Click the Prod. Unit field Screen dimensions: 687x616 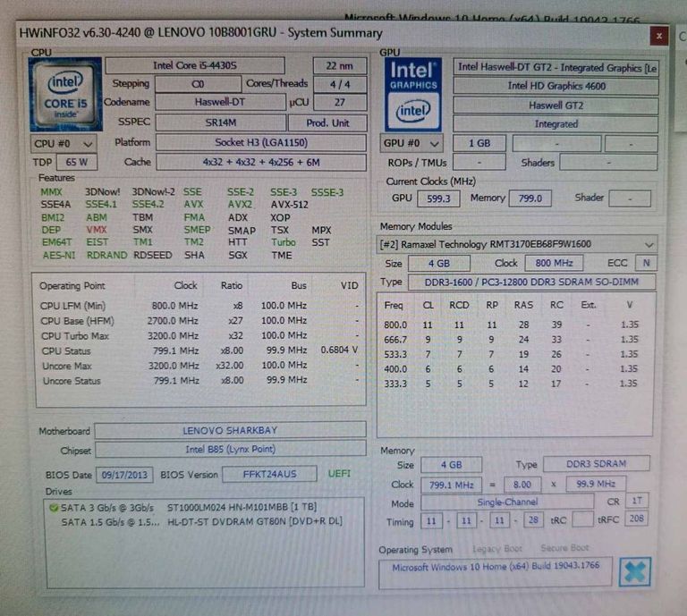click(x=327, y=123)
